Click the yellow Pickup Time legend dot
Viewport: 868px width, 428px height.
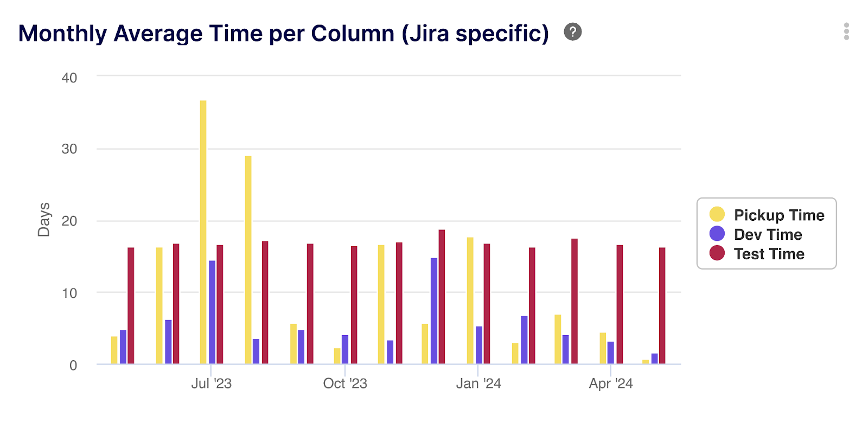click(717, 214)
